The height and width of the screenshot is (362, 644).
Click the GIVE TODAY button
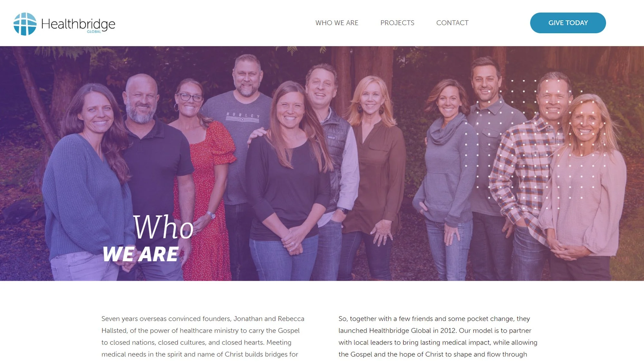pyautogui.click(x=568, y=23)
